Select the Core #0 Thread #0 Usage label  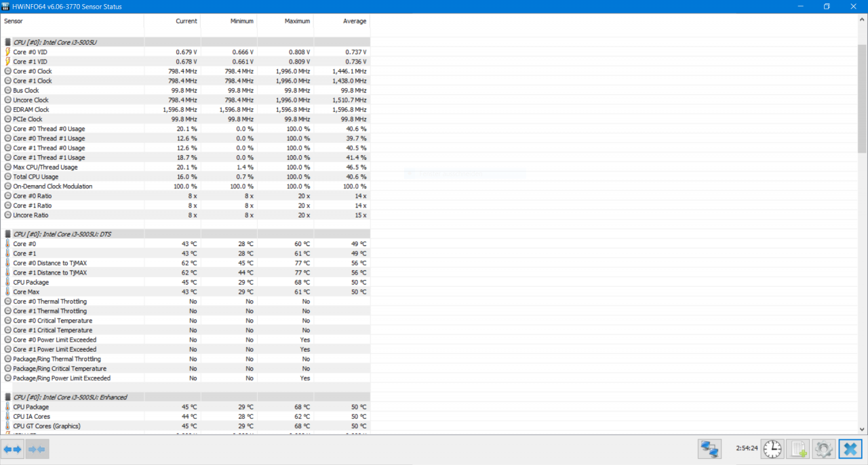49,129
